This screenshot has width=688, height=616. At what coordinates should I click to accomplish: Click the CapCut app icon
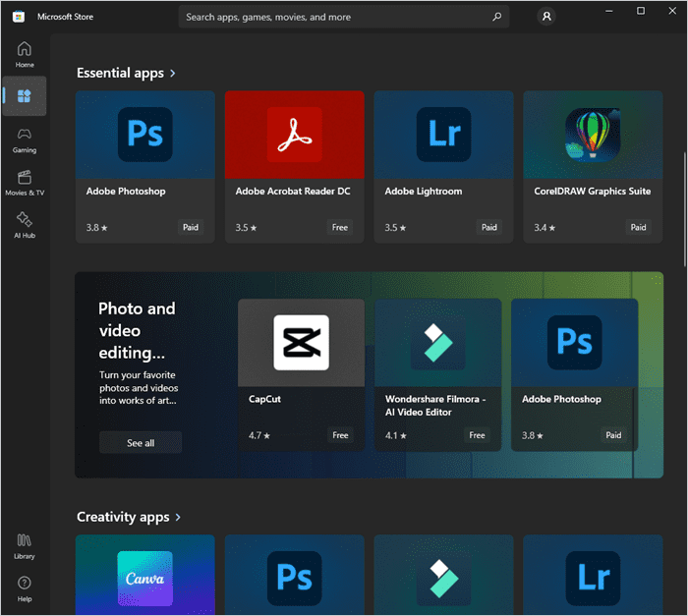point(301,342)
